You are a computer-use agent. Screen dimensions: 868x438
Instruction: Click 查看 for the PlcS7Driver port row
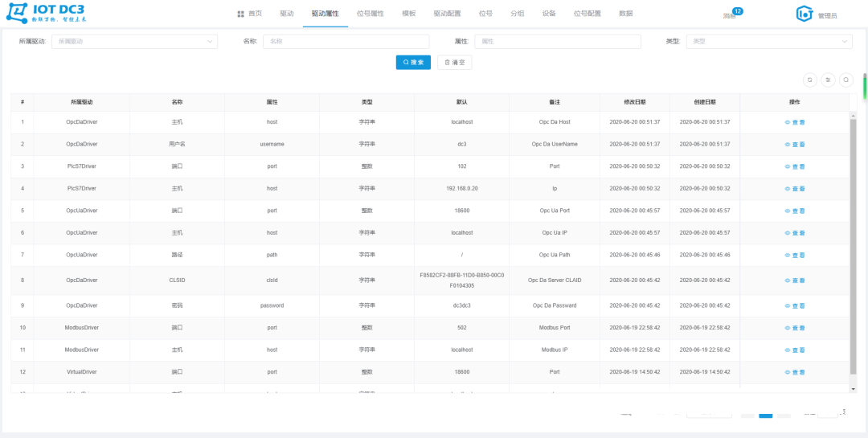click(x=794, y=166)
